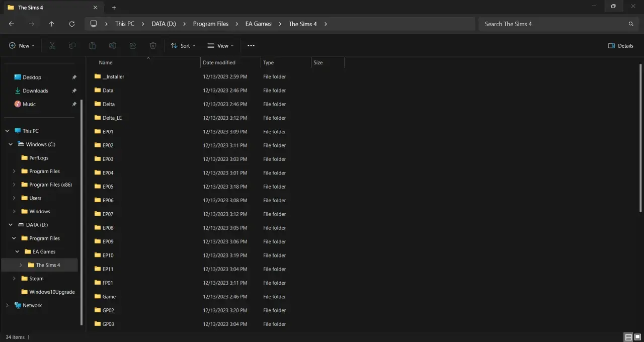
Task: Collapse Windows (C:) drive node
Action: [x=11, y=144]
